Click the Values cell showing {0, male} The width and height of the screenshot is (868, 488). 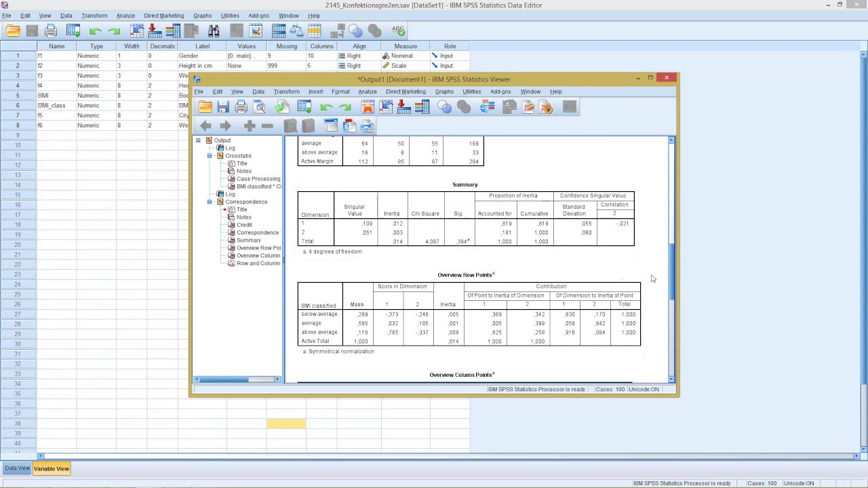(x=246, y=56)
